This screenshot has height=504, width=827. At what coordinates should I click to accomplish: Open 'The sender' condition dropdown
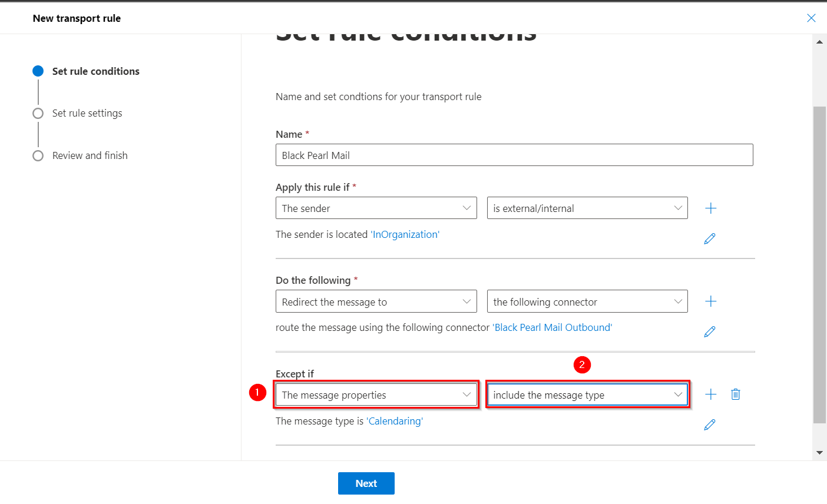point(376,208)
